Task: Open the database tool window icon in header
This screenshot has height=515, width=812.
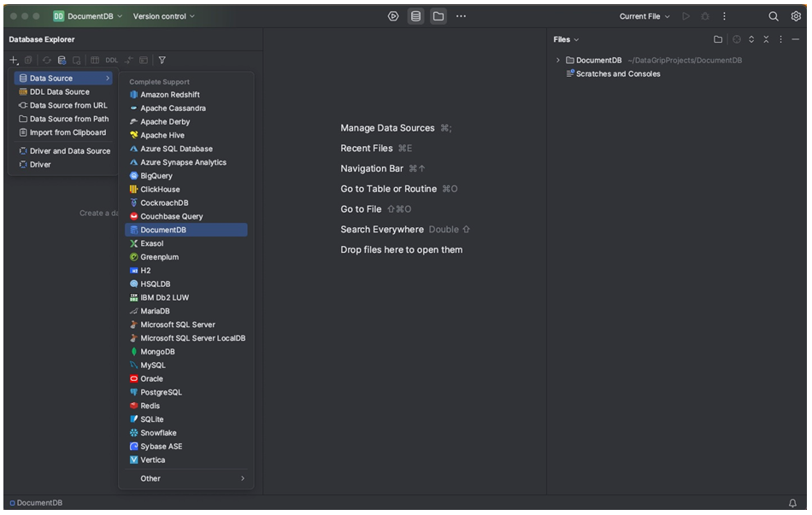Action: pyautogui.click(x=416, y=15)
